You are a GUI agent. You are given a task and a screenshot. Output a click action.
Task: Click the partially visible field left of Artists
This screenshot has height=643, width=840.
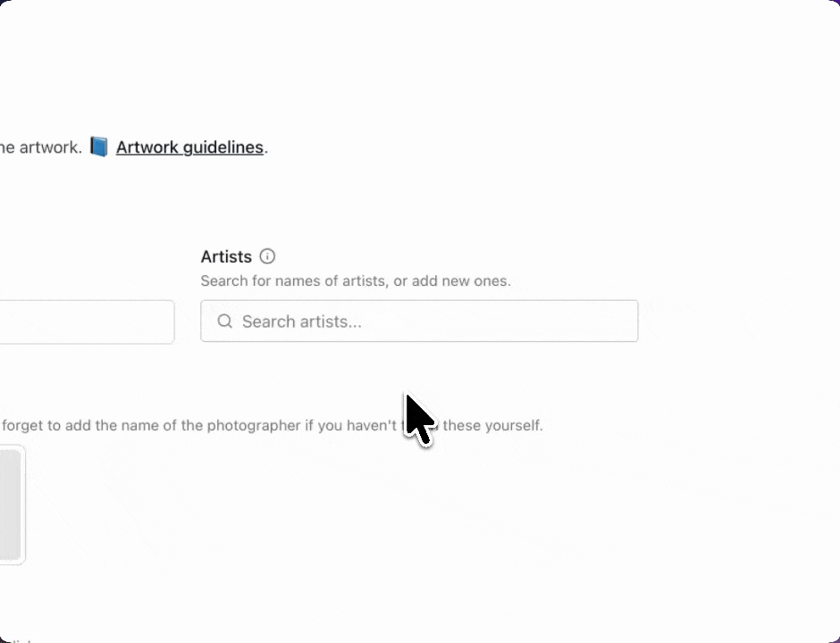point(87,322)
